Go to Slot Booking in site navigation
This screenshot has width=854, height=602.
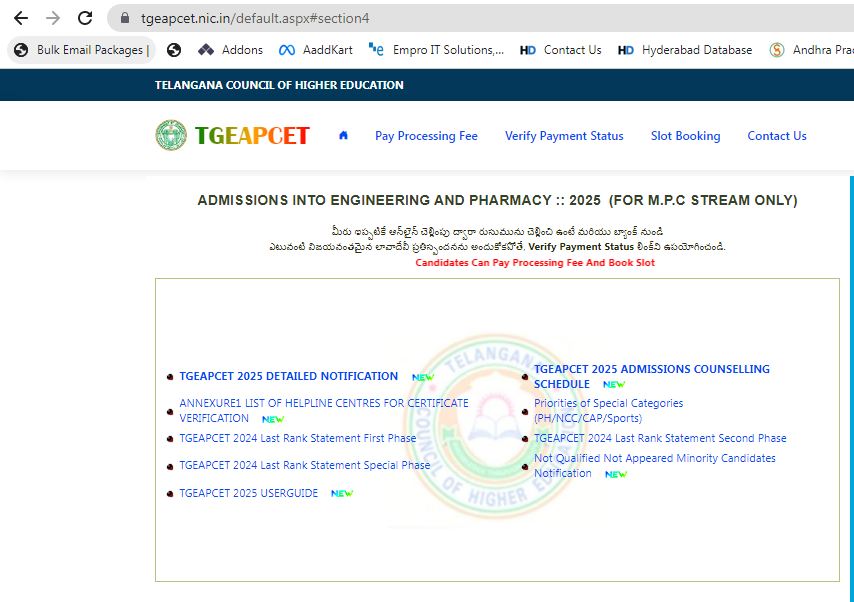pos(685,136)
